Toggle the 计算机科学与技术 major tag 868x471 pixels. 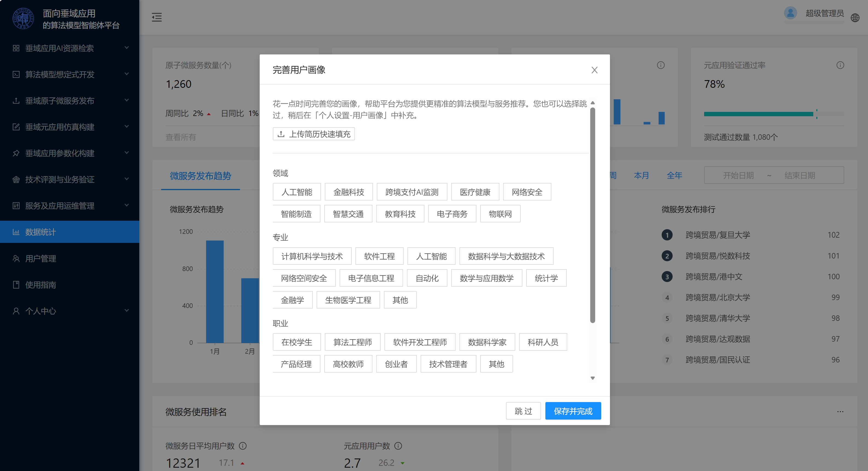tap(312, 256)
